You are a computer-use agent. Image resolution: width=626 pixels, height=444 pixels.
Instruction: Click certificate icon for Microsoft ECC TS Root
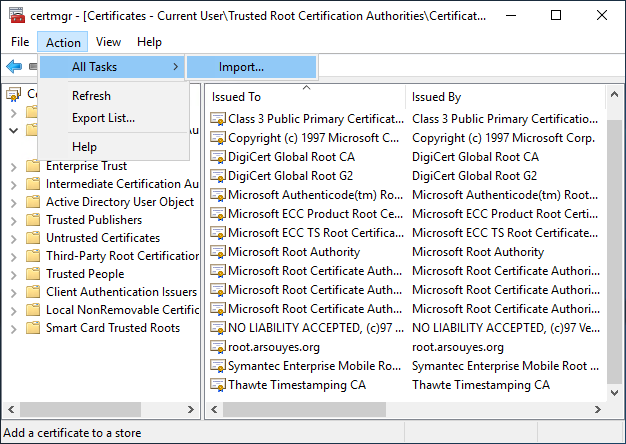(218, 233)
